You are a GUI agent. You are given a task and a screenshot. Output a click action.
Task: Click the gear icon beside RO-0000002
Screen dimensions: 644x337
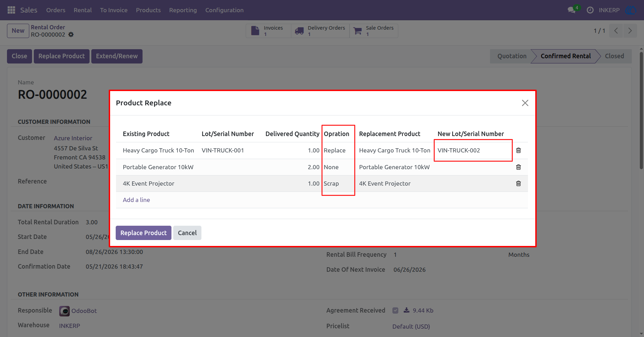(71, 35)
